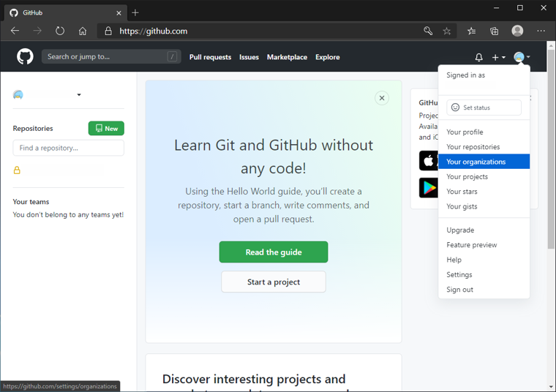Choose Upgrade in the user menu

tap(484, 230)
